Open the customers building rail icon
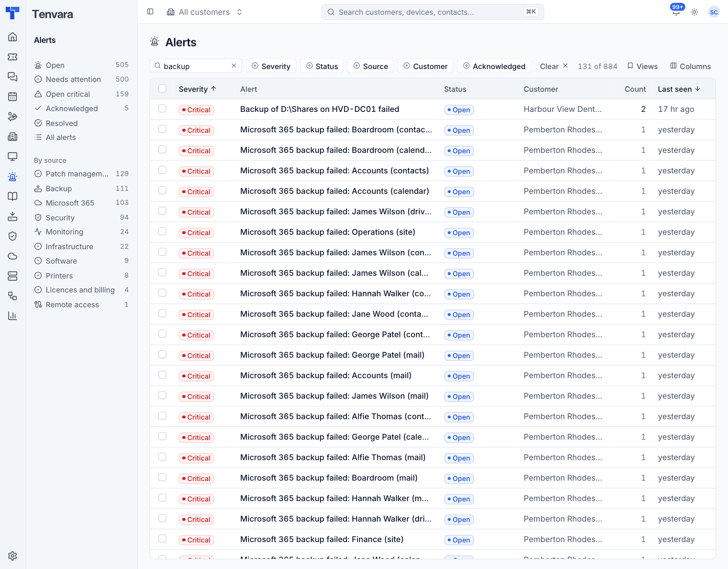This screenshot has width=728, height=569. point(13,137)
